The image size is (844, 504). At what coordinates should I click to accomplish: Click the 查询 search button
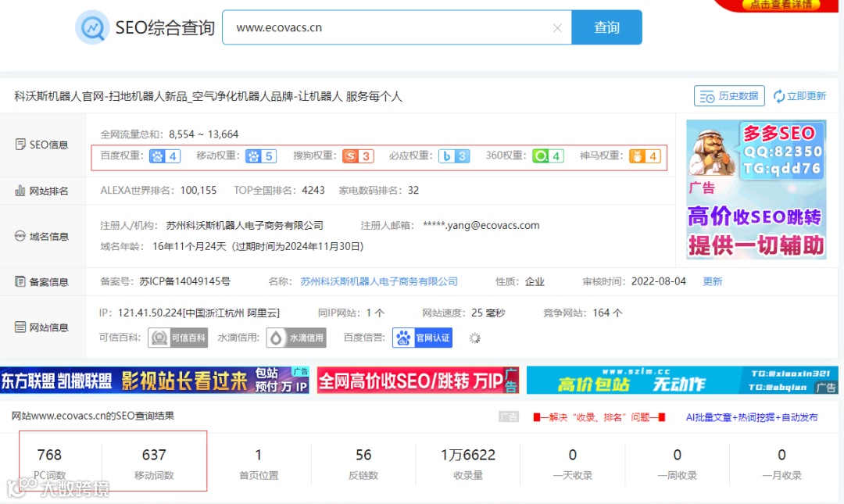tap(606, 27)
